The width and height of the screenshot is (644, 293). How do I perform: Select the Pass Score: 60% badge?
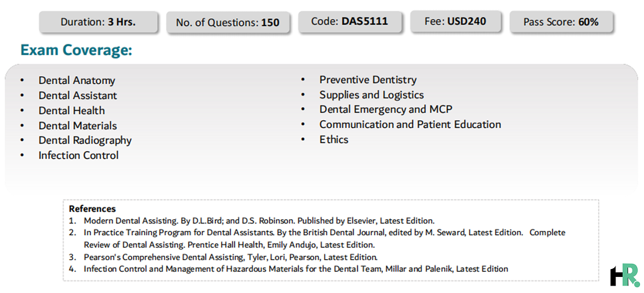click(561, 22)
